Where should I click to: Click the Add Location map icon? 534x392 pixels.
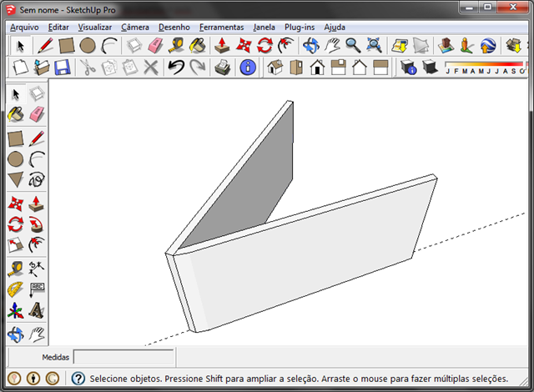(400, 46)
